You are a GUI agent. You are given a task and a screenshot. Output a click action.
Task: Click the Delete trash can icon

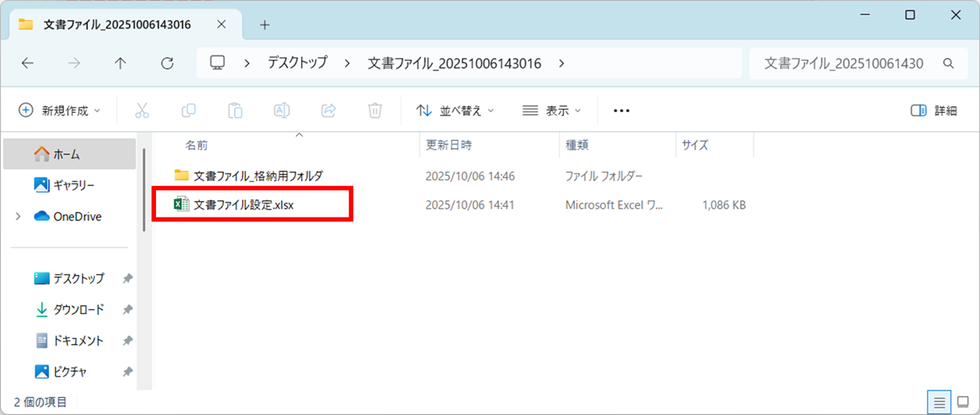375,110
